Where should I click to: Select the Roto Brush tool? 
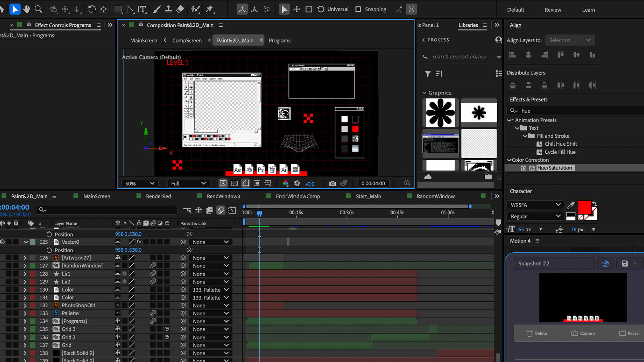tap(195, 9)
